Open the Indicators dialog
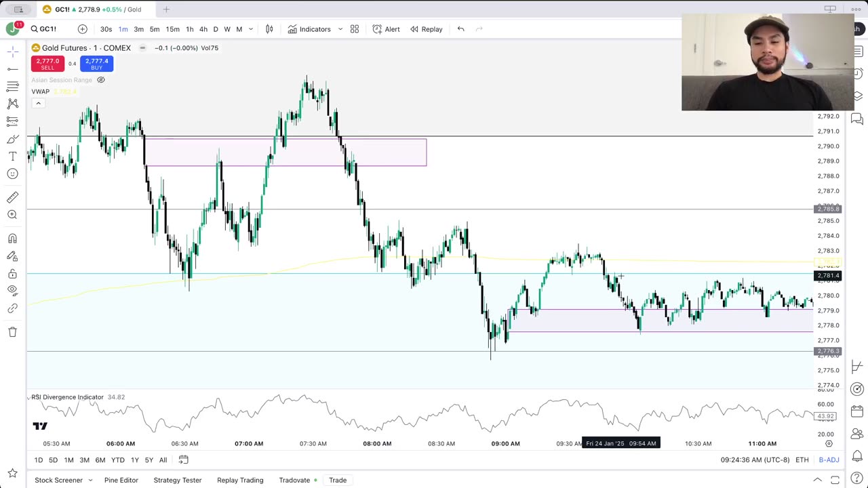This screenshot has height=488, width=868. 309,29
